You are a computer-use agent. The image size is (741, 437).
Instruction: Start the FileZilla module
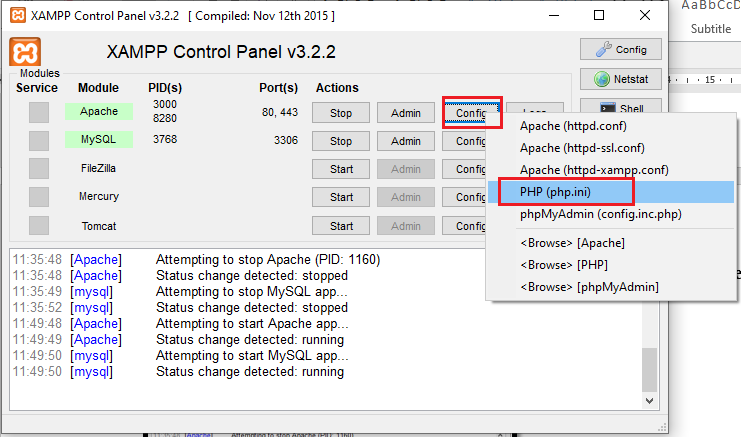pos(341,169)
